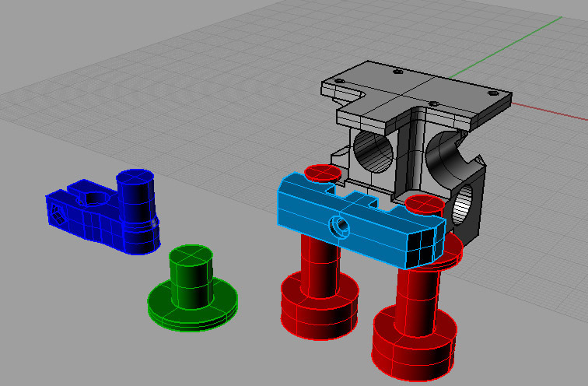Select the green spool object
The height and width of the screenshot is (386, 588).
[192, 288]
